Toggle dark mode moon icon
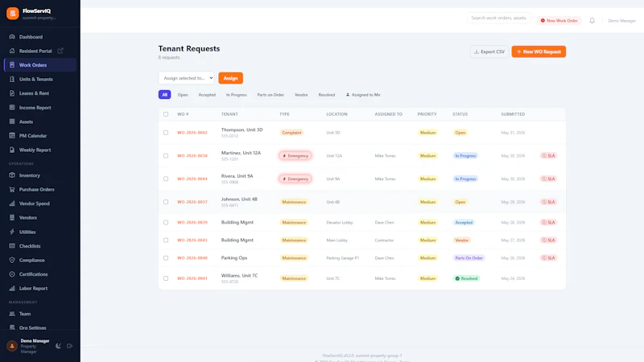Screen dimensions: 644x362 pos(58,346)
